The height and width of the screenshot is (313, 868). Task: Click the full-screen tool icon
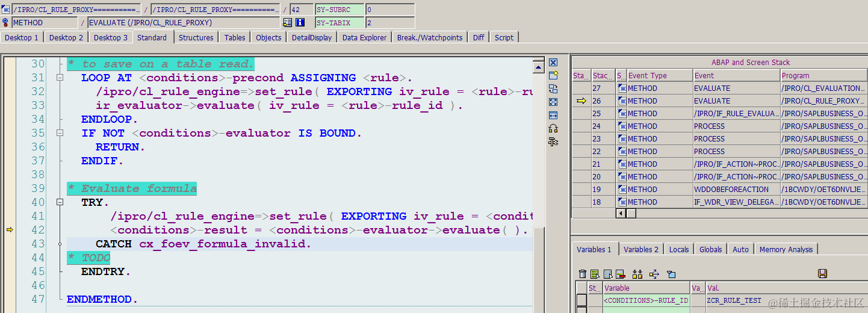click(x=553, y=102)
